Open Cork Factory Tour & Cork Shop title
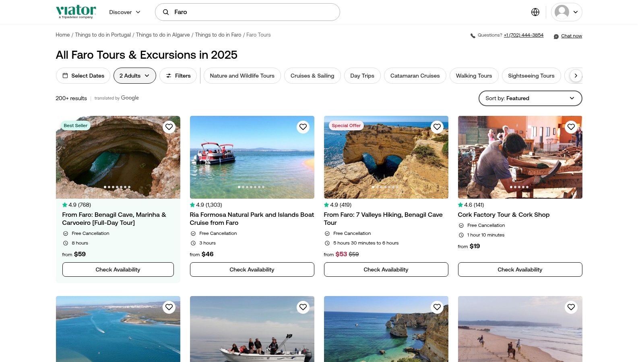Screen dimensions: 644x362 (x=504, y=215)
